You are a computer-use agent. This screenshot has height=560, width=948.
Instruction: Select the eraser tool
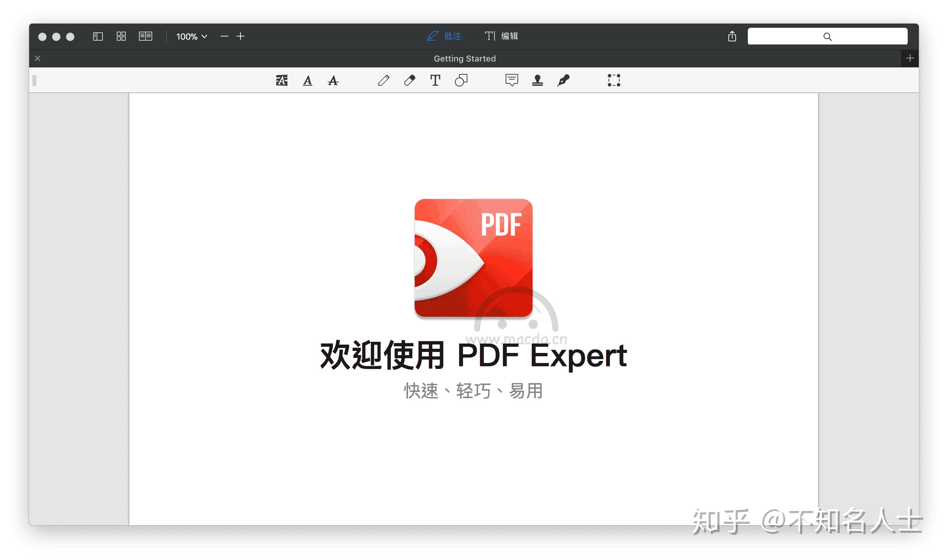point(410,80)
